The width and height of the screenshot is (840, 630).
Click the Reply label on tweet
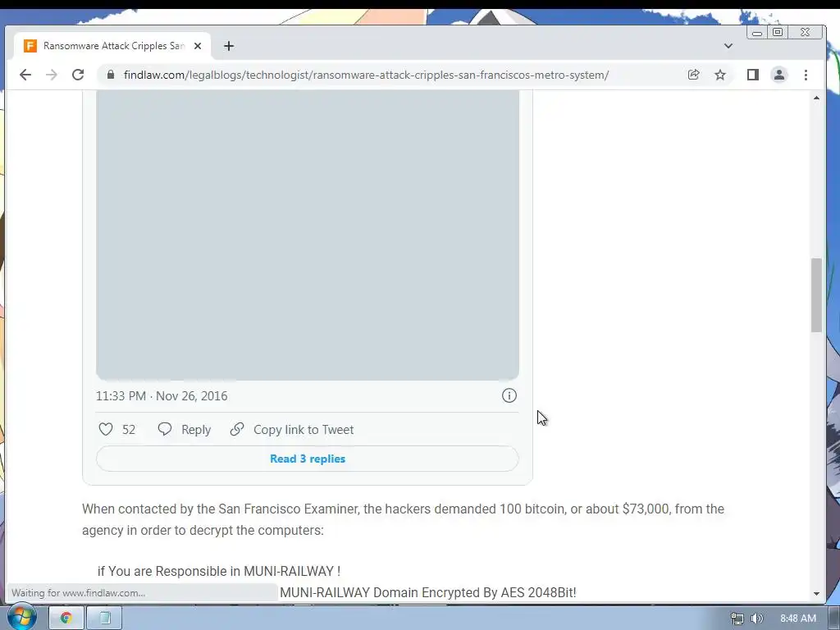196,430
